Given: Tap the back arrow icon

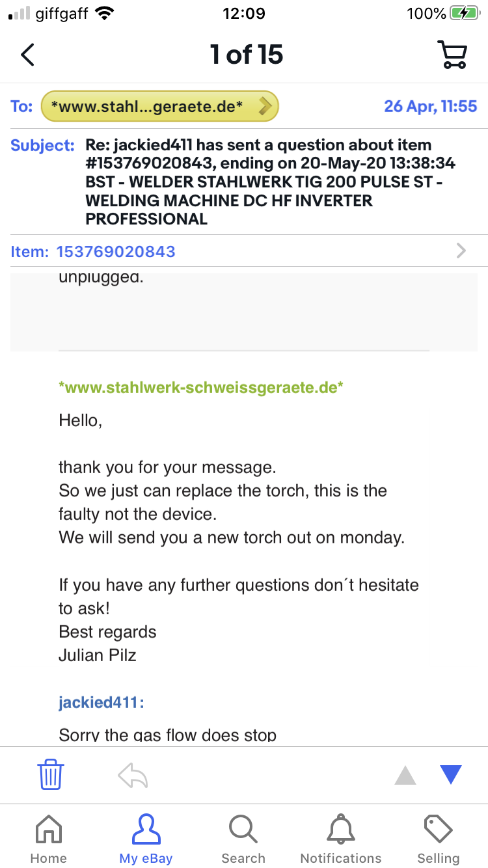Looking at the screenshot, I should click(x=27, y=55).
